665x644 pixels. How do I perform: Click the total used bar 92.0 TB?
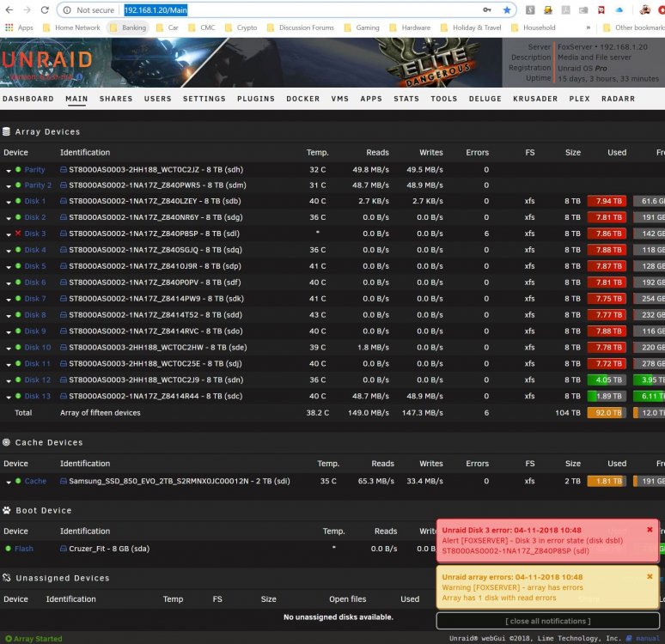607,412
